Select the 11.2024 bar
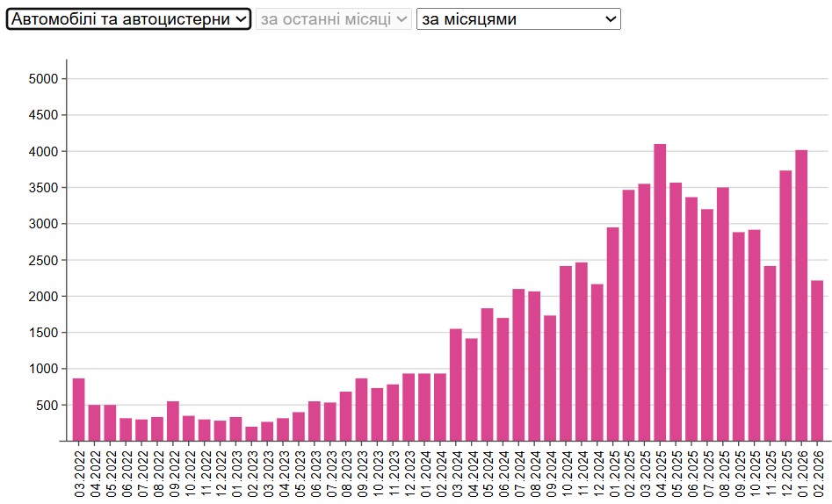The image size is (832, 504). 582,351
